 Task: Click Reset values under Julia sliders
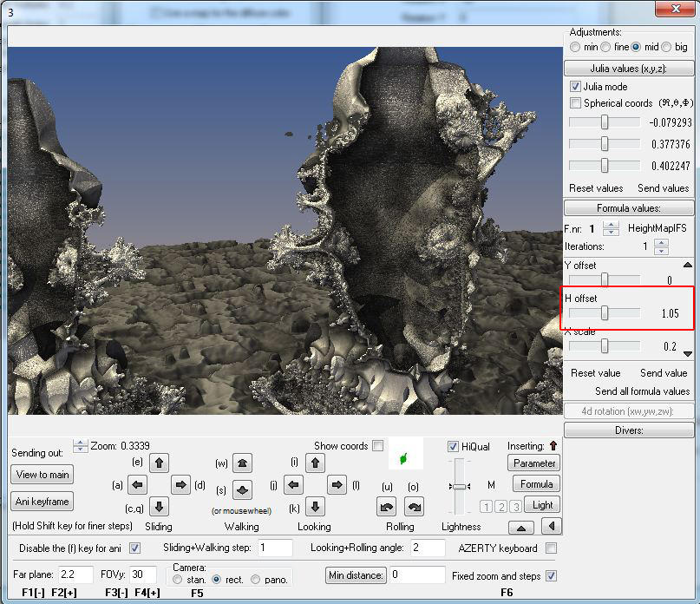click(x=596, y=188)
